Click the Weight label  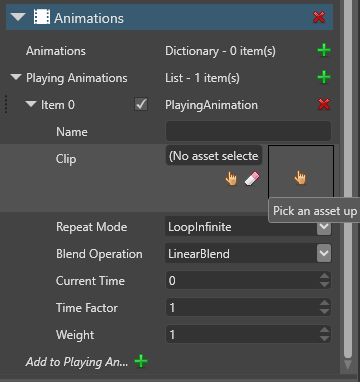[x=75, y=335]
